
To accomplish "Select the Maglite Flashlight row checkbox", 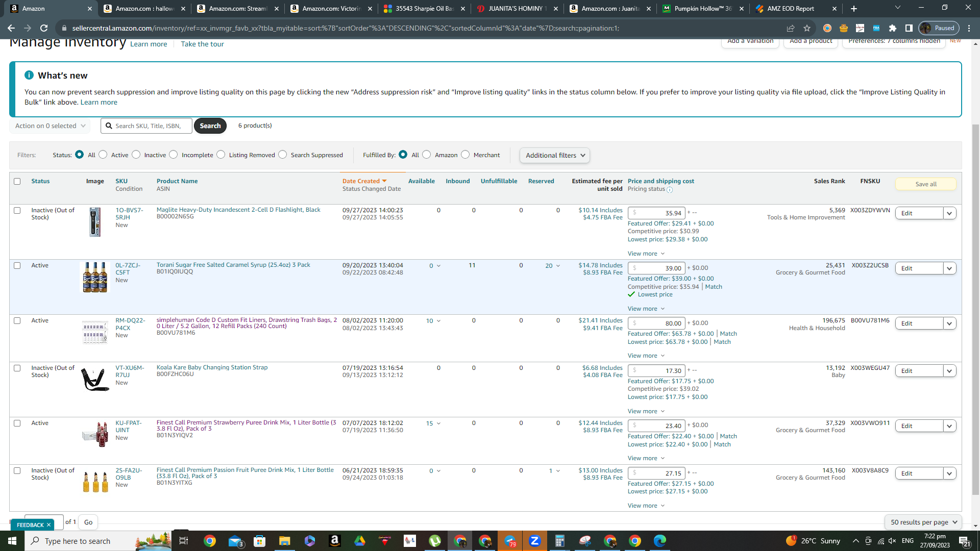I will [17, 210].
